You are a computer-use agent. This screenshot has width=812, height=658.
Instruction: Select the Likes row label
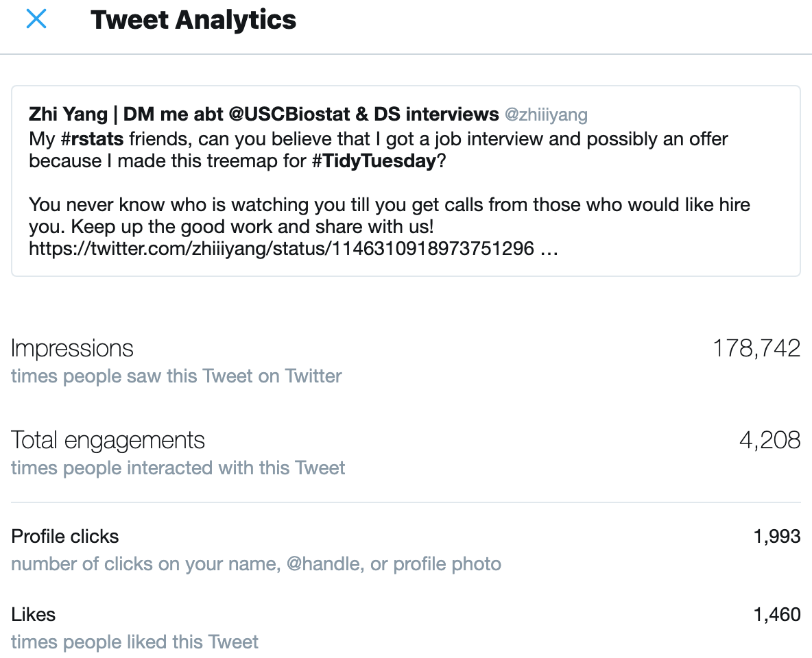coord(33,615)
